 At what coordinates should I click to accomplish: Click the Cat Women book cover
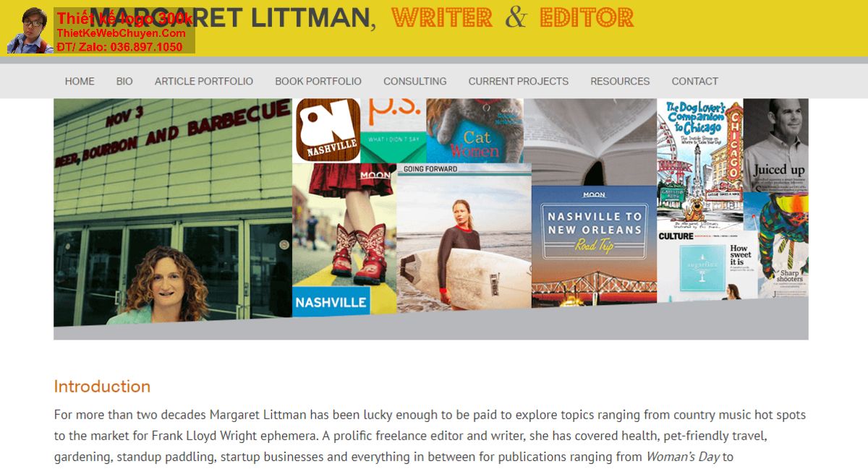pyautogui.click(x=475, y=131)
